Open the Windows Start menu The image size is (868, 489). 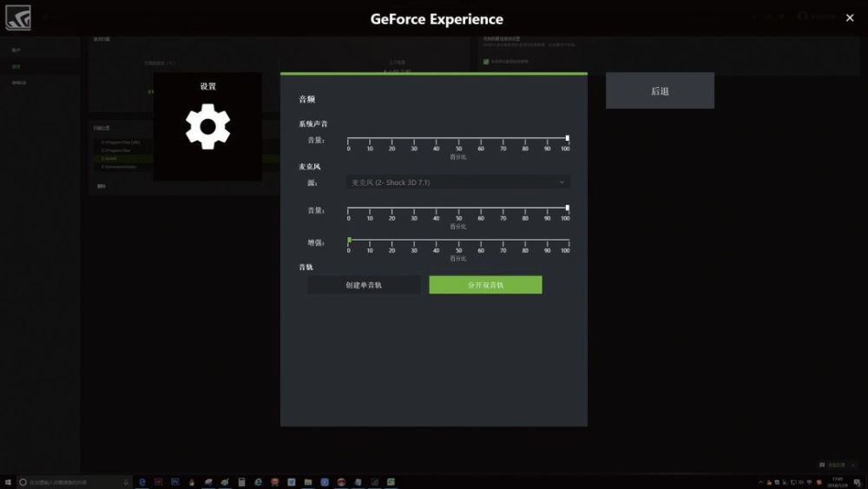click(x=8, y=482)
